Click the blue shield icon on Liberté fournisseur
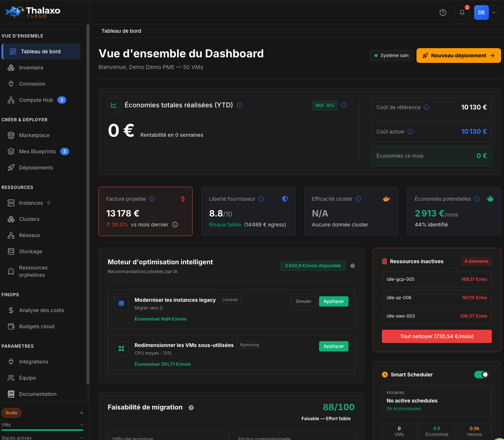 coord(285,199)
